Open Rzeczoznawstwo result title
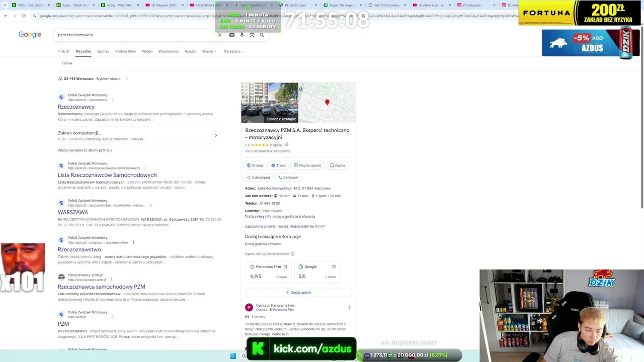 [x=79, y=249]
